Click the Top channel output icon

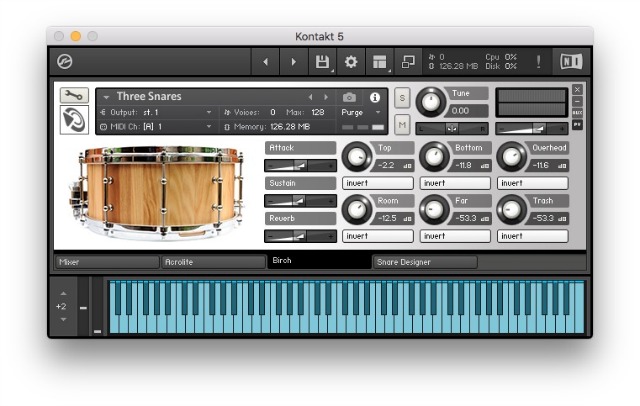click(407, 166)
